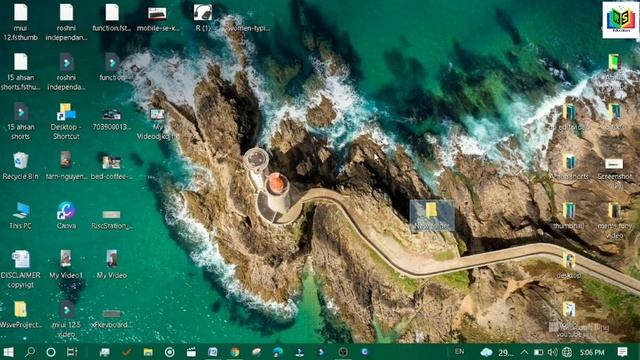Select the xFkeyboard... image icon

(x=111, y=313)
